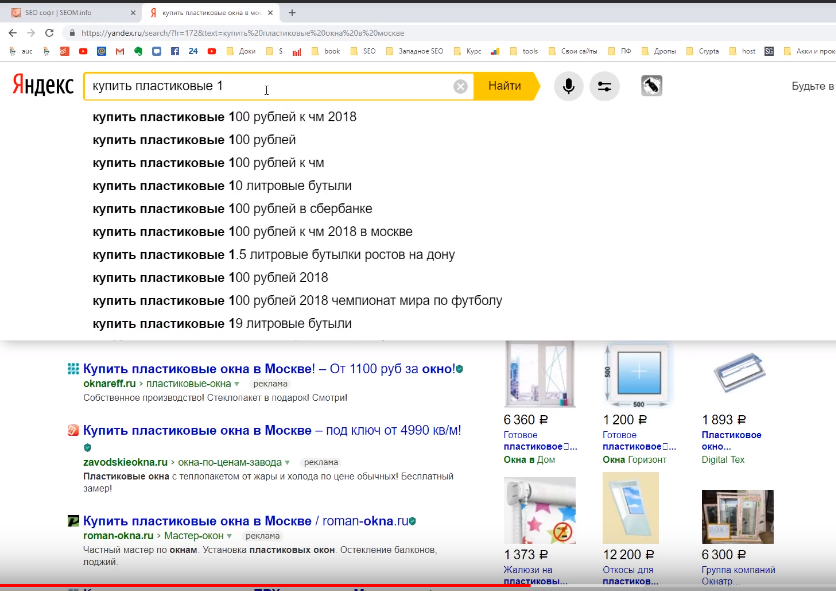Screen dimensions: 836x591
Task: Click the extension icon right of the settings button
Action: 651,86
